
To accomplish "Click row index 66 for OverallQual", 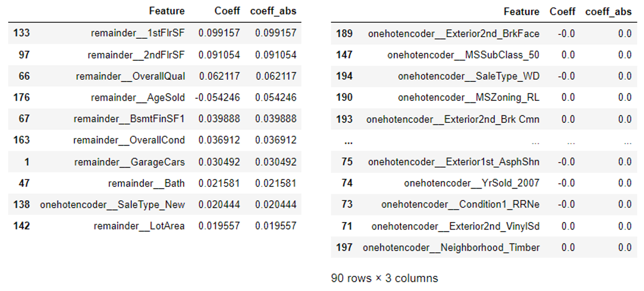I will pos(24,77).
